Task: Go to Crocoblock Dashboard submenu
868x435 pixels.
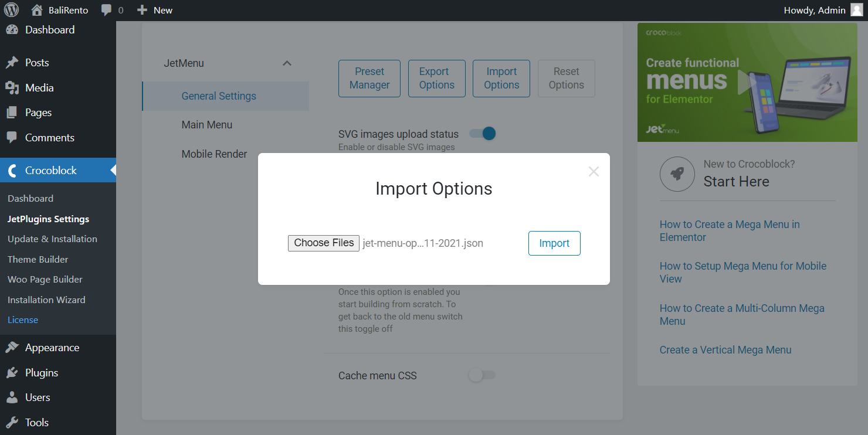Action: (30, 199)
